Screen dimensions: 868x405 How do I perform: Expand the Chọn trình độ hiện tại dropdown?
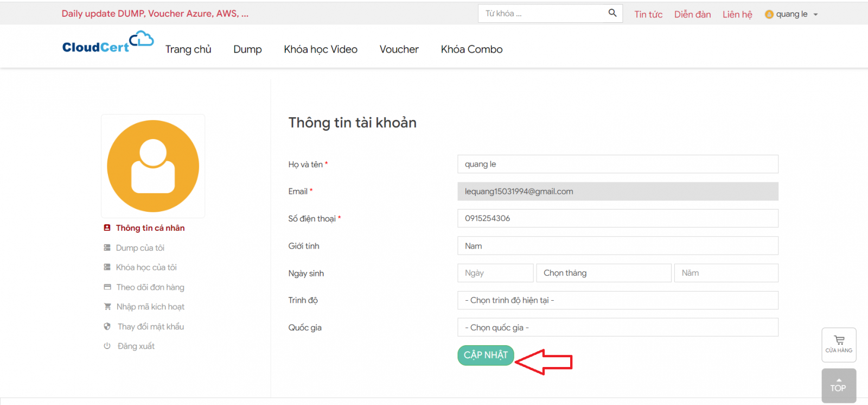tap(617, 300)
